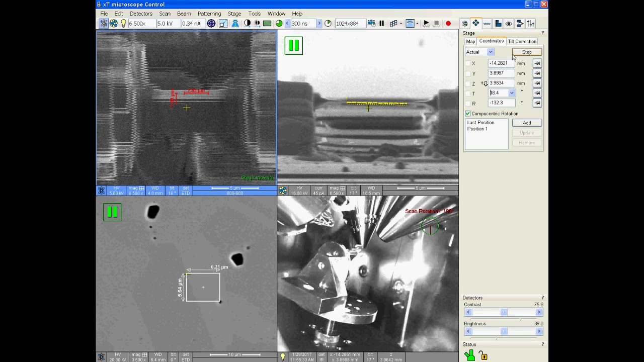Click the half-black circle auto contrast icon

tap(247, 23)
